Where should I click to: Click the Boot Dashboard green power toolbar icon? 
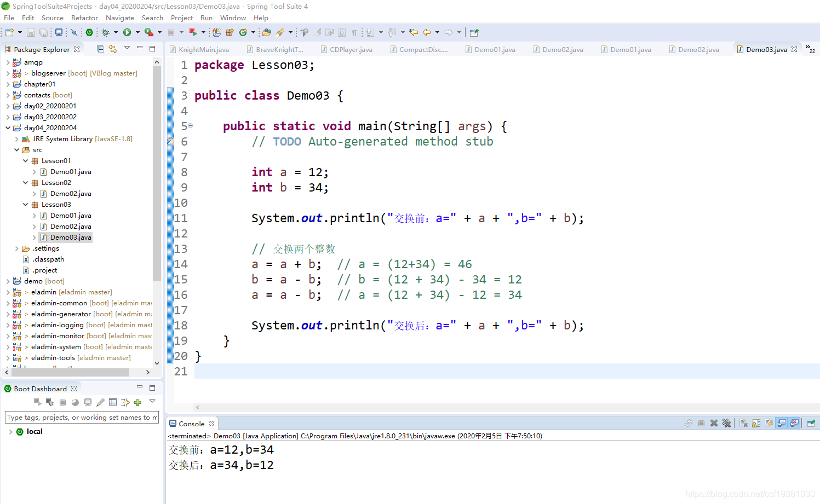click(x=89, y=32)
